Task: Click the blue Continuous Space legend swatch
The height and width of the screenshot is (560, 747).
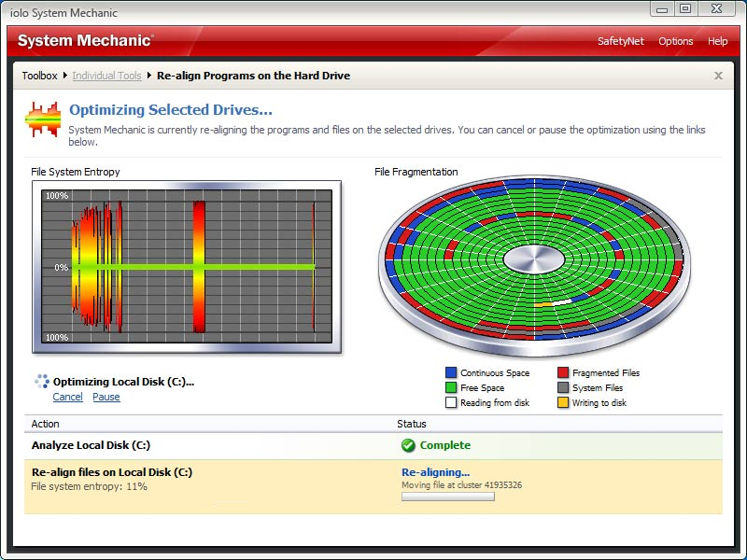Action: pos(451,373)
